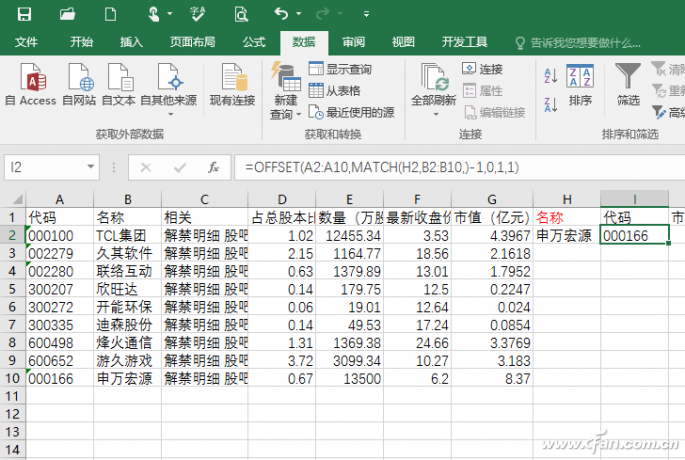Open the 文件 menu tab
Image resolution: width=685 pixels, height=460 pixels.
(x=26, y=42)
